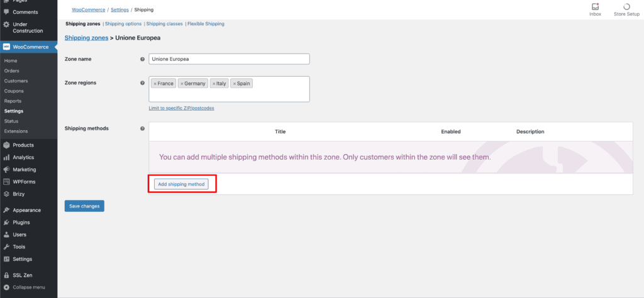Click the Save changes button
644x298 pixels.
(x=84, y=206)
